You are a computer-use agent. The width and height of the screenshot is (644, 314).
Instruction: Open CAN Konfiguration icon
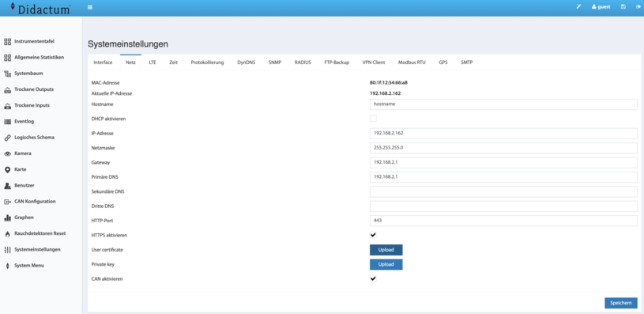pos(7,202)
